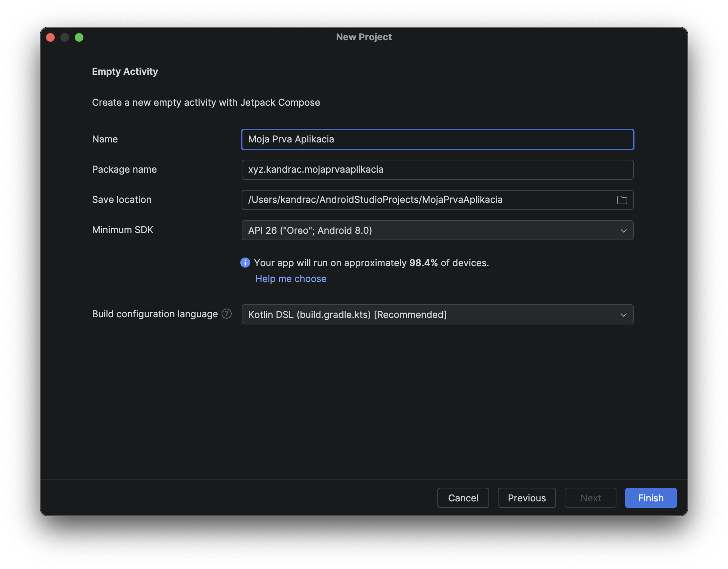This screenshot has width=728, height=569.
Task: Click the folder browse icon in Save location
Action: click(x=622, y=200)
